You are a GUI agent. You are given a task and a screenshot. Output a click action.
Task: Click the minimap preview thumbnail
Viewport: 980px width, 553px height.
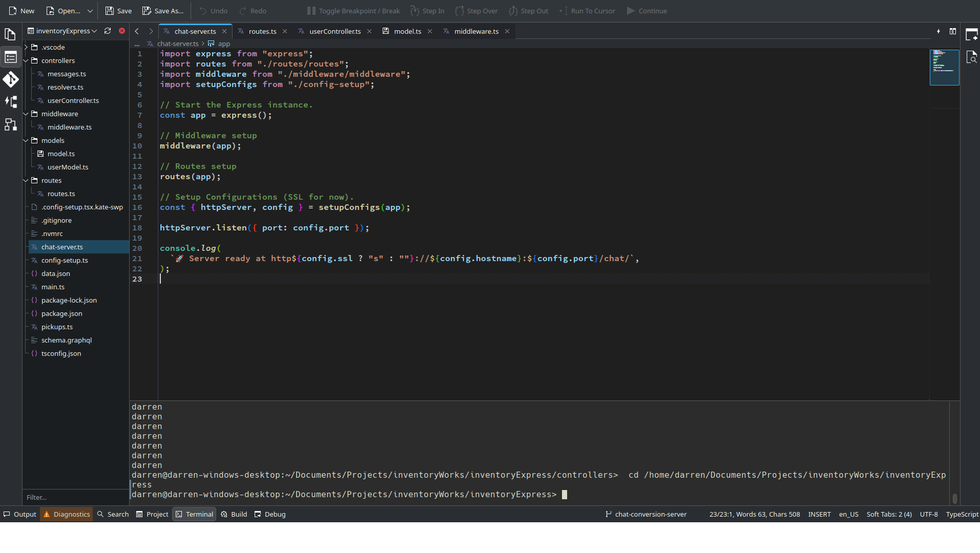(x=944, y=67)
